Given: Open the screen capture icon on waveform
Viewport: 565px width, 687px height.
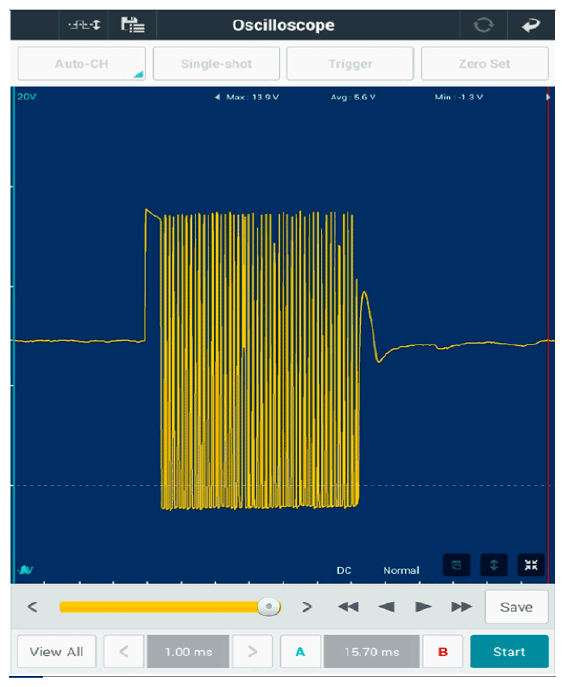Looking at the screenshot, I should 456,565.
